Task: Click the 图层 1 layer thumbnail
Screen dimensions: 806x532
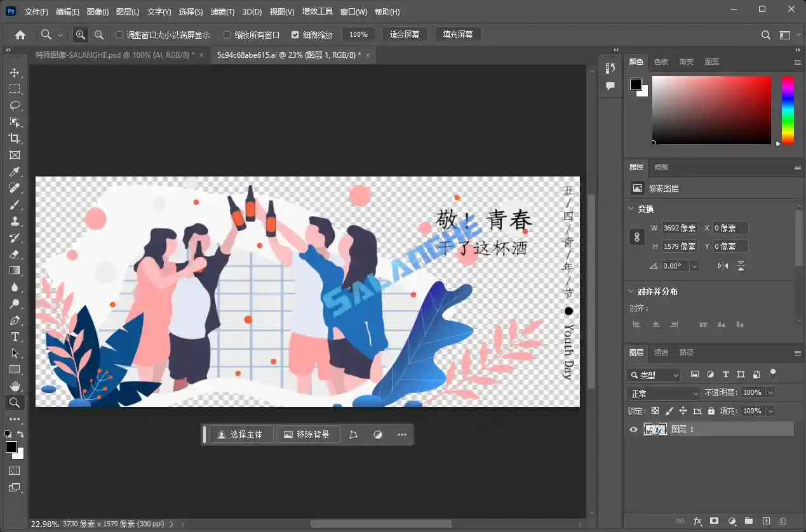Action: [x=656, y=429]
